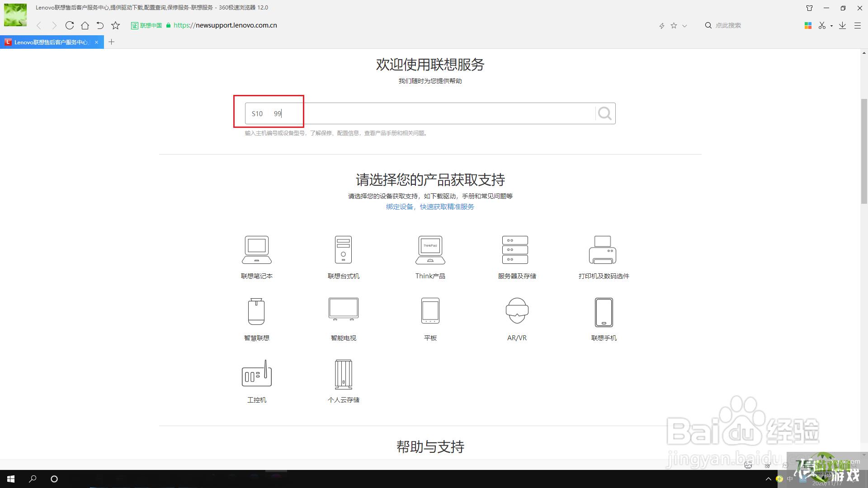The height and width of the screenshot is (488, 868).
Task: Go back with the browser back arrow
Action: click(x=39, y=25)
